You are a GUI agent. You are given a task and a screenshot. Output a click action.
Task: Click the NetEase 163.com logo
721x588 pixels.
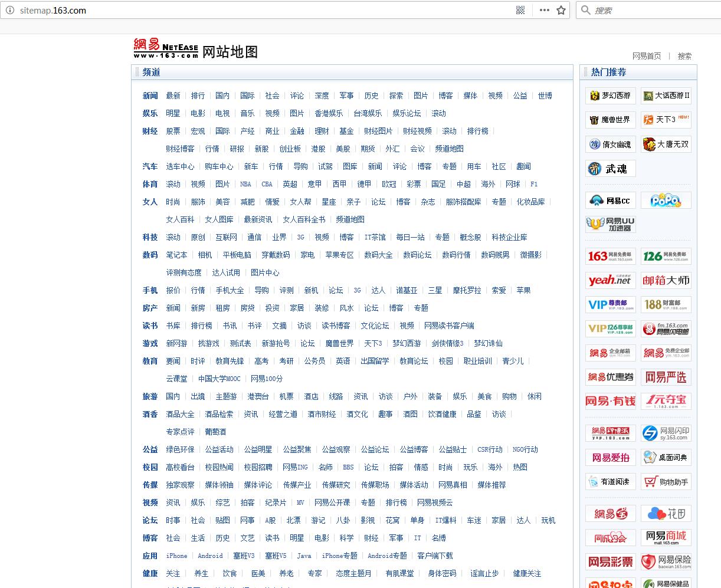166,48
